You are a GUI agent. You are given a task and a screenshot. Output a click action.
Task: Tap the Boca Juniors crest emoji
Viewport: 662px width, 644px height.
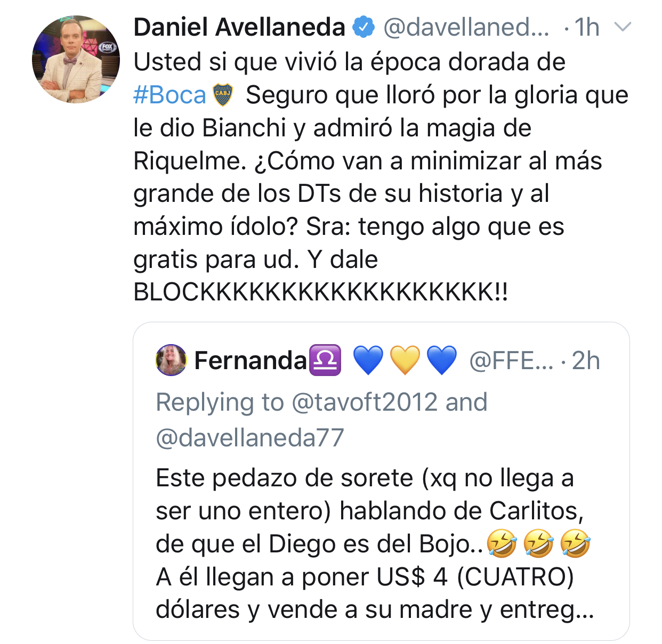[x=223, y=95]
